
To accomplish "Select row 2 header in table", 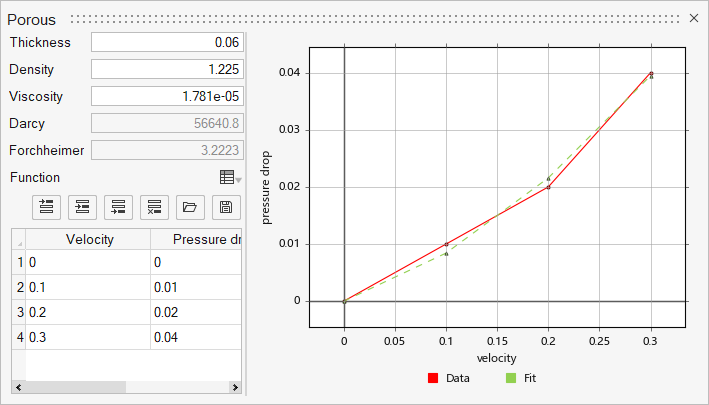I will [x=17, y=288].
